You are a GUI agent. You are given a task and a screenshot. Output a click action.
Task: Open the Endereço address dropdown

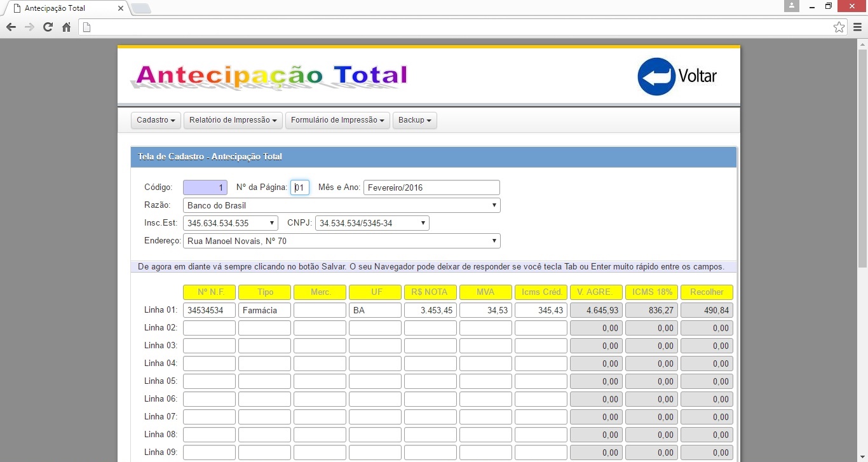coord(341,241)
